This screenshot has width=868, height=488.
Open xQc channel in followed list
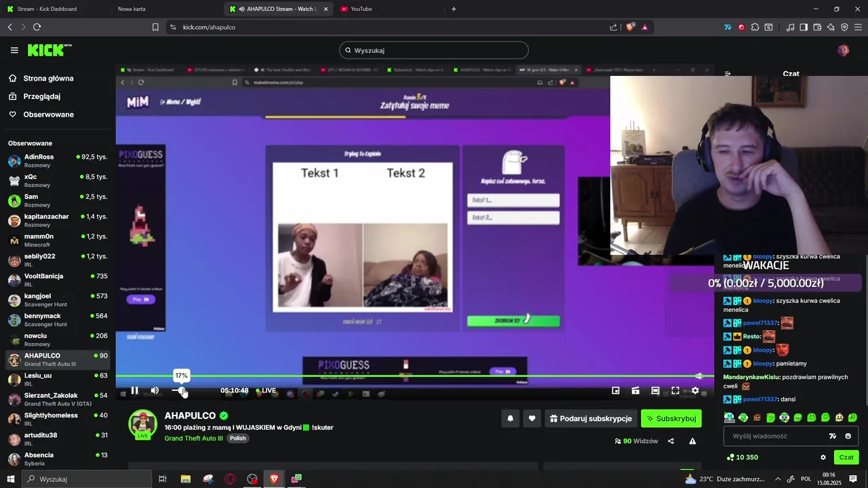(57, 181)
